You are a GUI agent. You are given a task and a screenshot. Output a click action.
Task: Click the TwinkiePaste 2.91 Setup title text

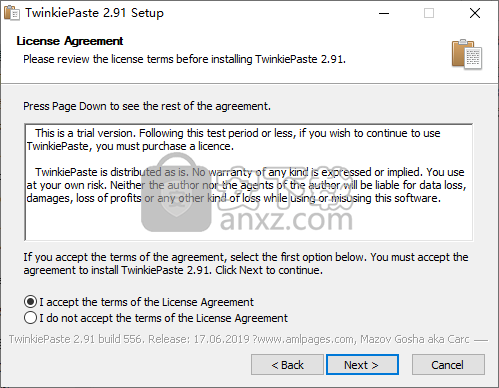point(95,13)
